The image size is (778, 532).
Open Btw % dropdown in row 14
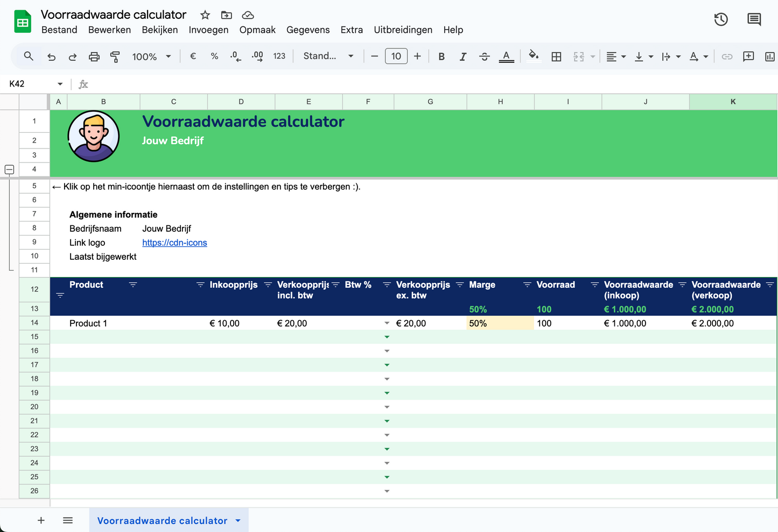pyautogui.click(x=387, y=323)
